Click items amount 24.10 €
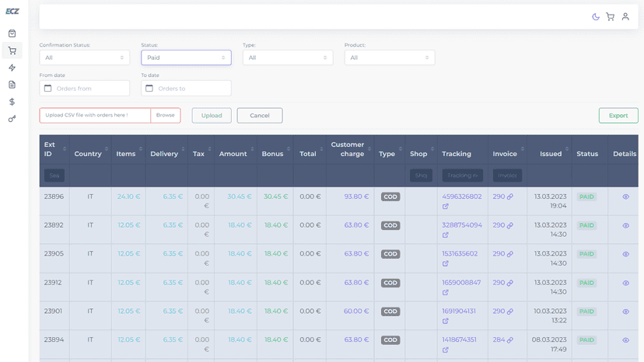The width and height of the screenshot is (644, 362). [128, 197]
